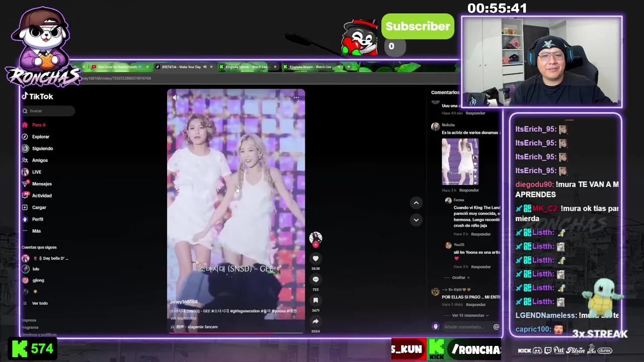
Task: Share the video using arrow icon
Action: (x=315, y=321)
